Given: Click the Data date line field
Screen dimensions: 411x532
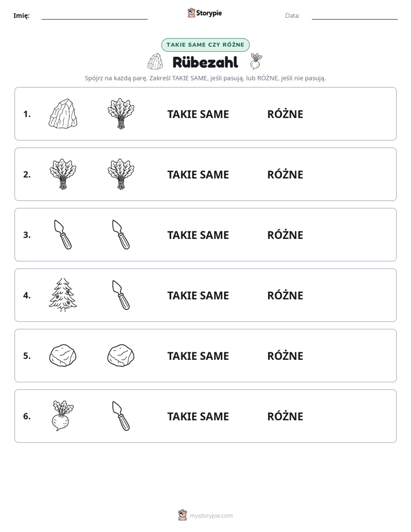Looking at the screenshot, I should point(355,16).
